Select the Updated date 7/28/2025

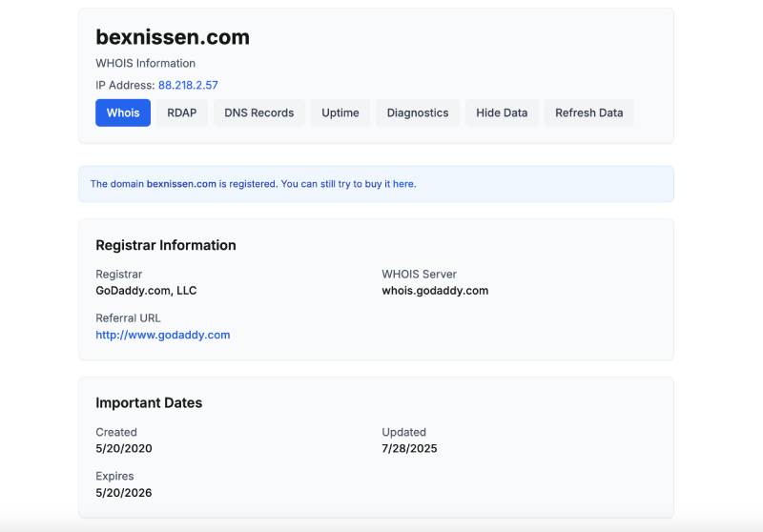pyautogui.click(x=409, y=448)
